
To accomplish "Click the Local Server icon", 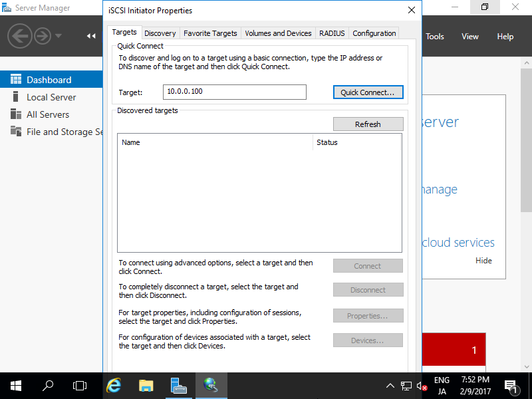I will (15, 96).
